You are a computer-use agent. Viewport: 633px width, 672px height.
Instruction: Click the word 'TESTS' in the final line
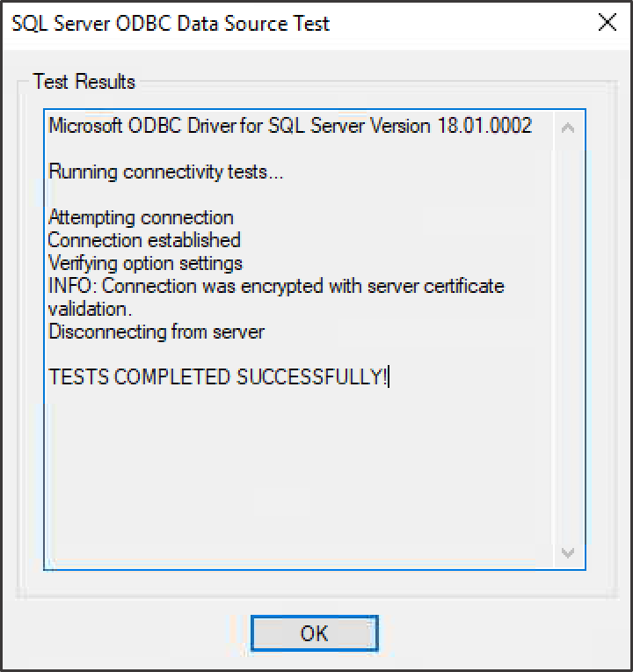coord(79,376)
